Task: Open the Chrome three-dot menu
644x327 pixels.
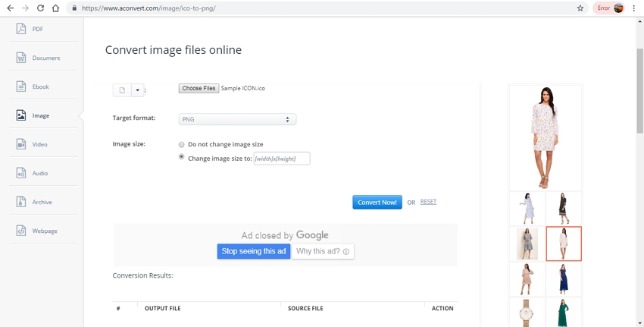Action: (x=634, y=8)
